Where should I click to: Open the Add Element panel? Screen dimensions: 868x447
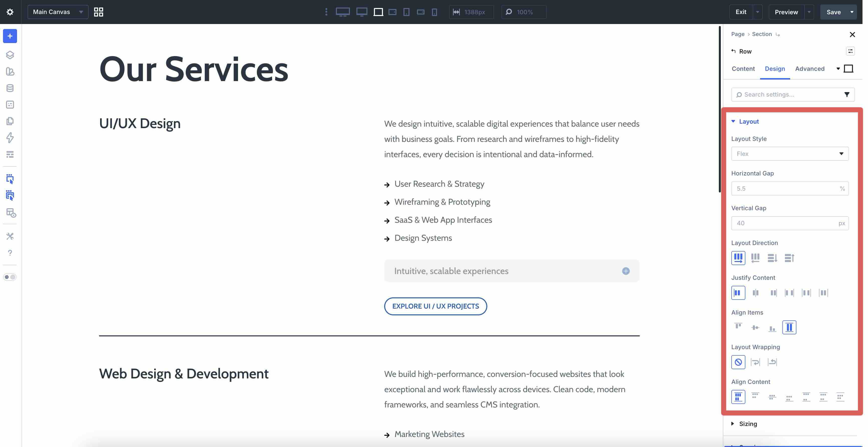(10, 36)
